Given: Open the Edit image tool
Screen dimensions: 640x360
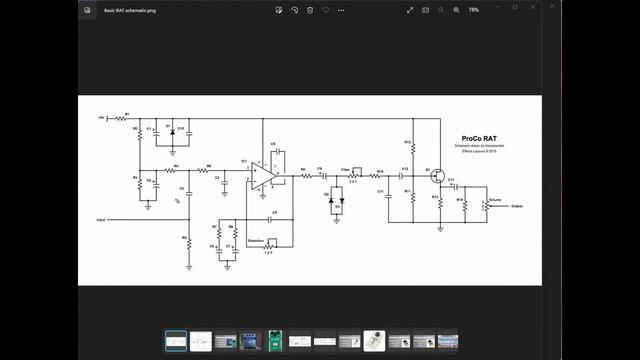Looking at the screenshot, I should point(279,10).
